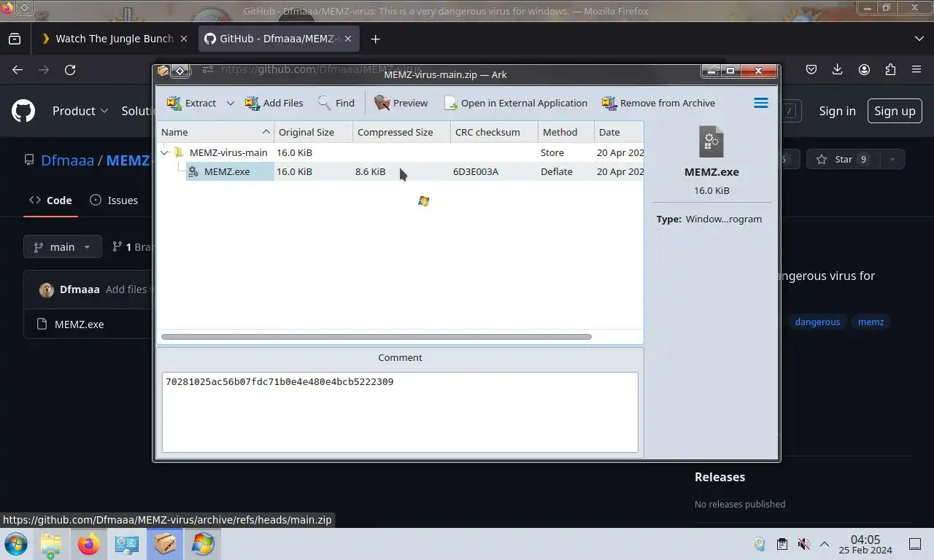
Task: Sort by the Name column header
Action: [215, 132]
